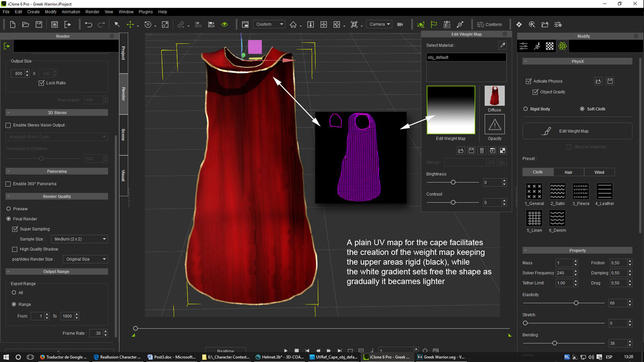Open the Camera selection dropdown

tap(379, 24)
